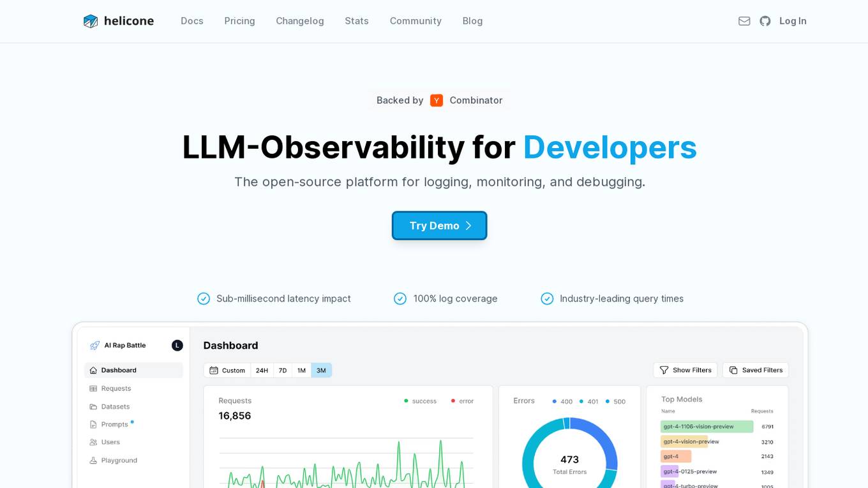Click the Top Models Requests column header

point(762,411)
